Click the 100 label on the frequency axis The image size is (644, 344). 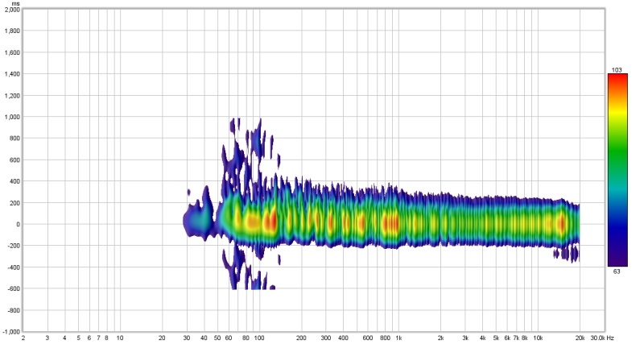(259, 338)
